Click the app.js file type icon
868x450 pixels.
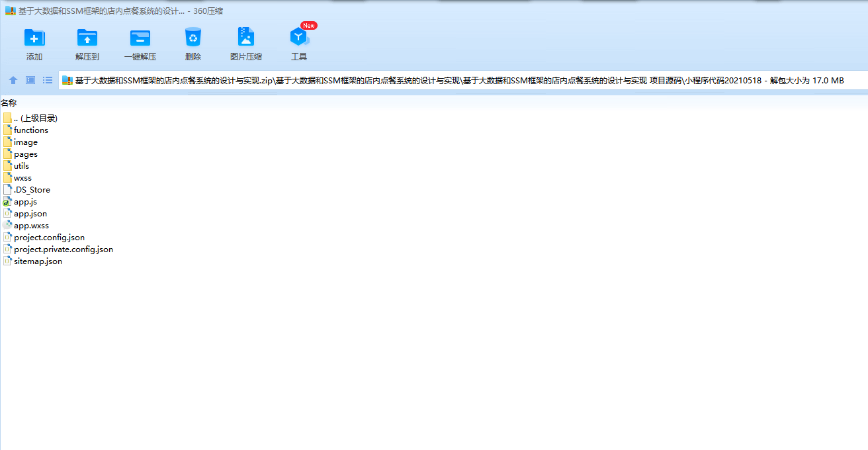click(7, 201)
